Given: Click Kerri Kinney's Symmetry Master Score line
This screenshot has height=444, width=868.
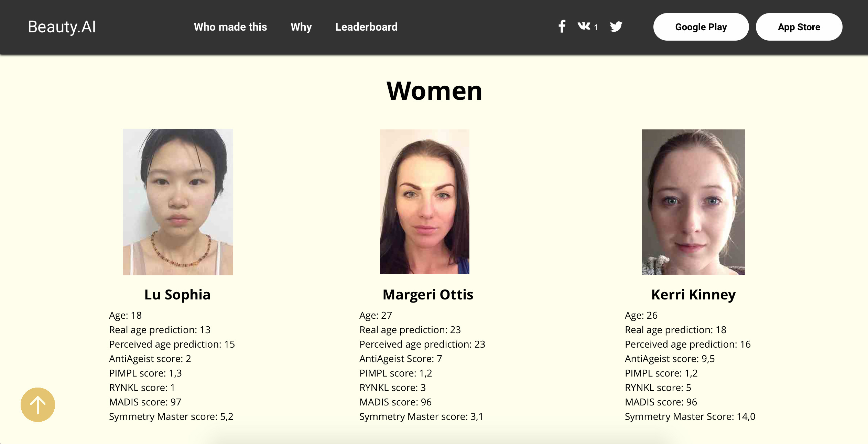Looking at the screenshot, I should pyautogui.click(x=690, y=416).
